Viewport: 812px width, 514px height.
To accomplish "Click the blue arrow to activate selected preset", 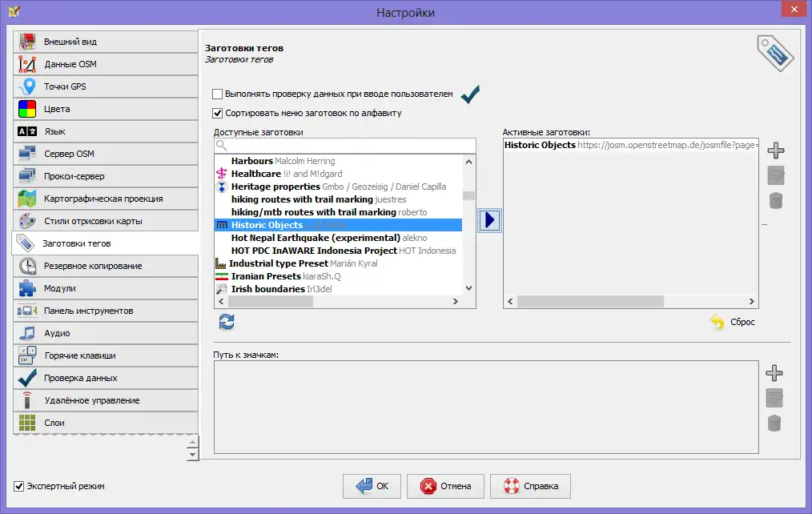I will (489, 219).
